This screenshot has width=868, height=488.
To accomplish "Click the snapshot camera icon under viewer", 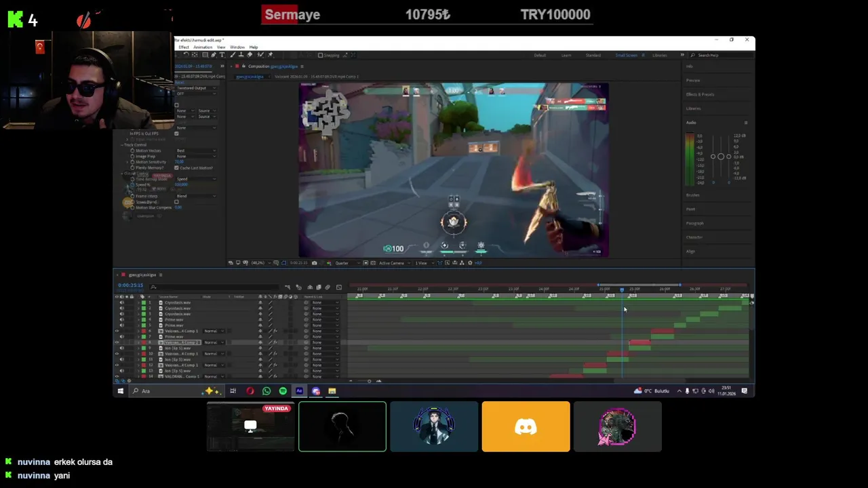I will [315, 263].
